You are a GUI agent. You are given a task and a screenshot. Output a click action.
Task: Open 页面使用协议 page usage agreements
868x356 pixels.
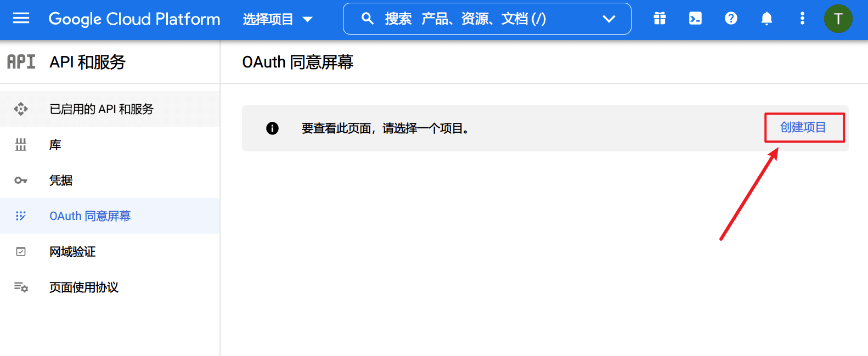pos(110,287)
